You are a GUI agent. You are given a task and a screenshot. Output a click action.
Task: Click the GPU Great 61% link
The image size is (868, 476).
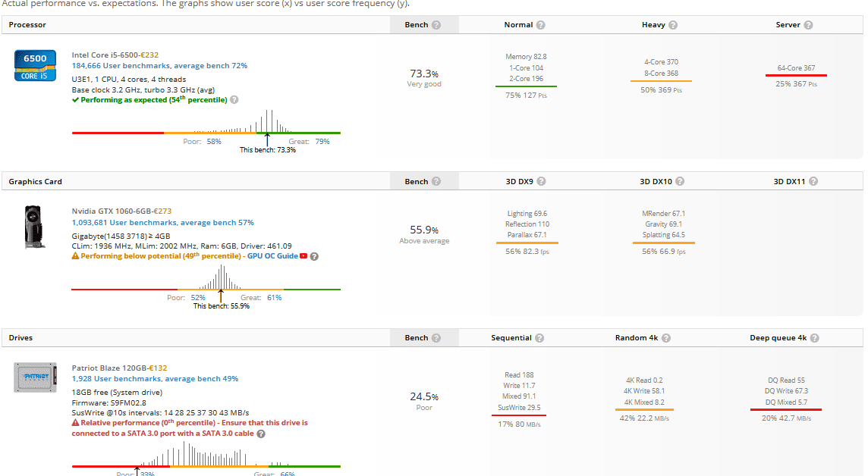tap(274, 297)
